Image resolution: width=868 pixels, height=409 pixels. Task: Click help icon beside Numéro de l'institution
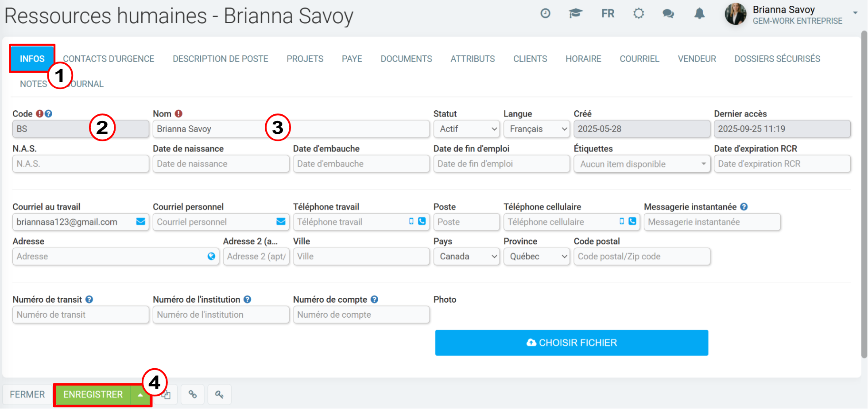point(247,300)
